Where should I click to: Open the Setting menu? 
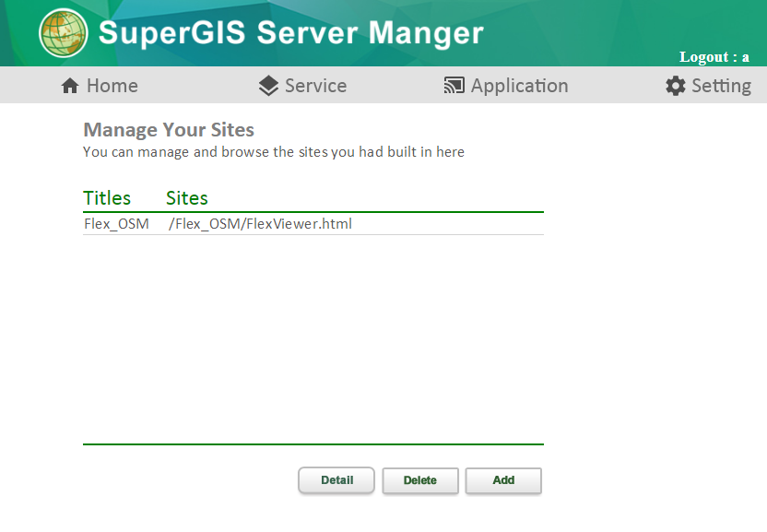click(x=708, y=86)
